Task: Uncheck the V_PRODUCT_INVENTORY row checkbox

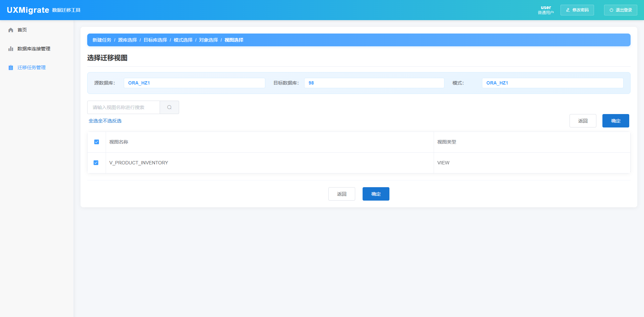Action: point(96,163)
